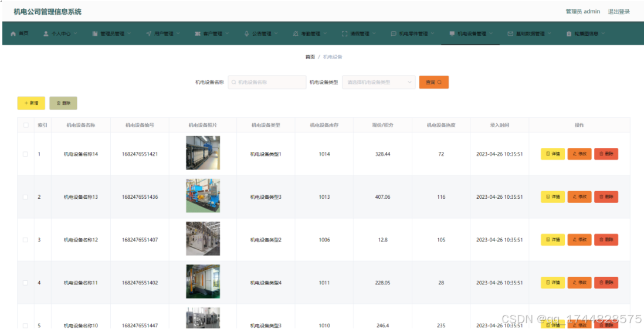Image resolution: width=644 pixels, height=329 pixels.
Task: Expand the 用户管理 menu chevron
Action: [178, 33]
